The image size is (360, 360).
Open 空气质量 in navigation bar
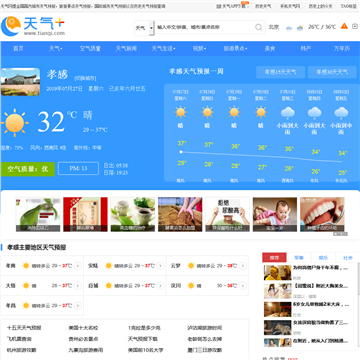(x=90, y=49)
